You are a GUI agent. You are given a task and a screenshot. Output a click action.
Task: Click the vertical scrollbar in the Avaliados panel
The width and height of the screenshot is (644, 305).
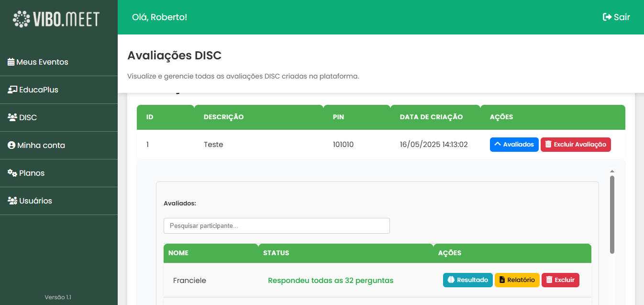(611, 211)
